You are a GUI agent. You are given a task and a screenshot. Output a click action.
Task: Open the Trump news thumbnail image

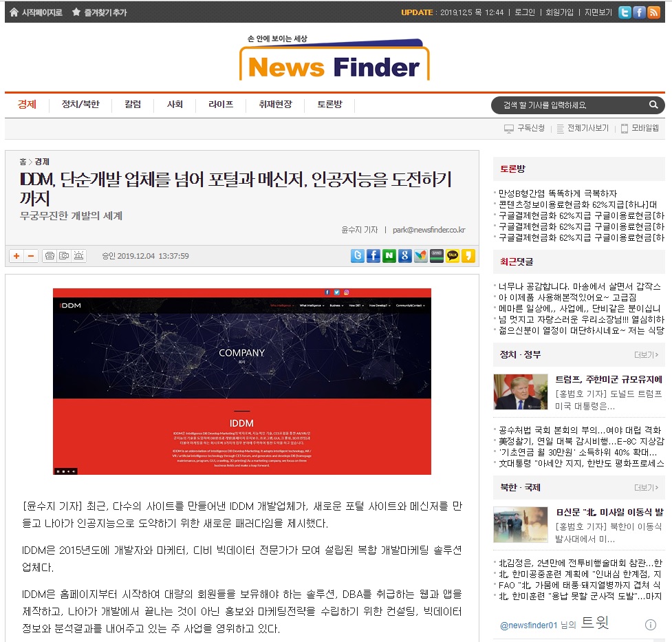[521, 392]
